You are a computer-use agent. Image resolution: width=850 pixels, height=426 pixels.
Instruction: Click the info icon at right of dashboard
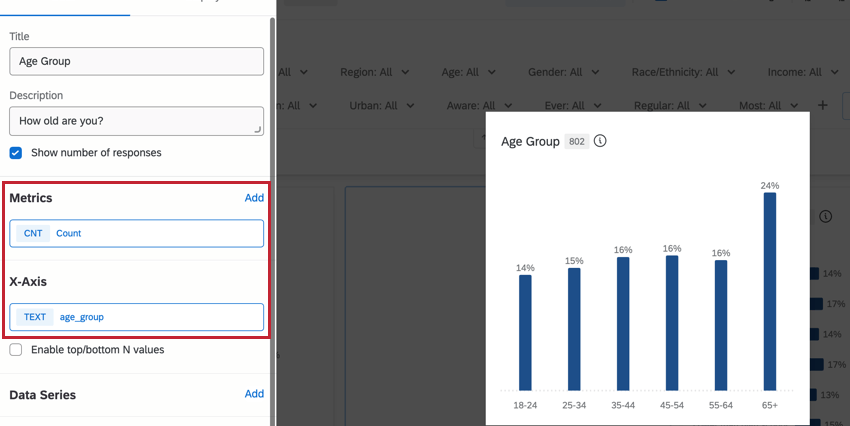tap(825, 216)
